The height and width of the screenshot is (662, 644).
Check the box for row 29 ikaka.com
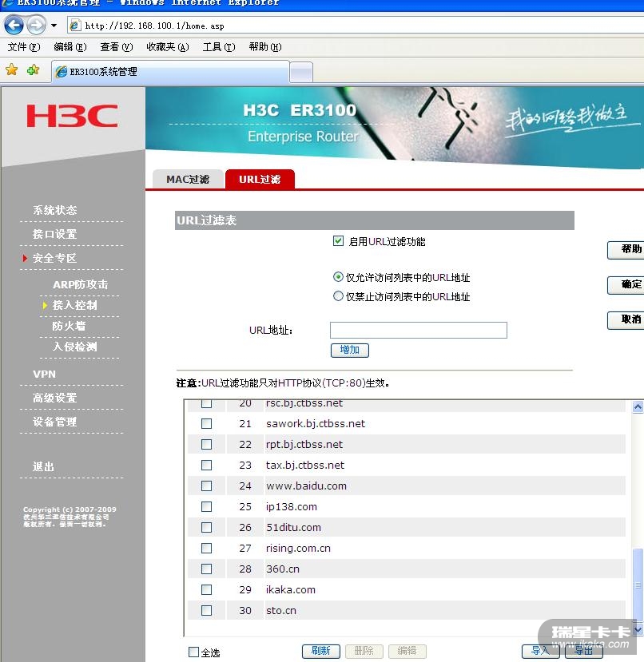[207, 589]
